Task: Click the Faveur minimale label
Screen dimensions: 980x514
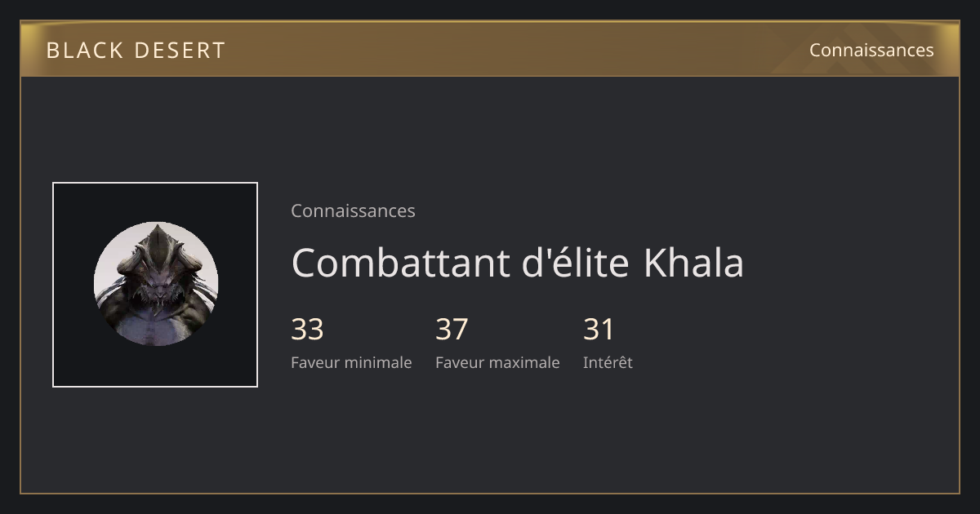Action: (351, 362)
